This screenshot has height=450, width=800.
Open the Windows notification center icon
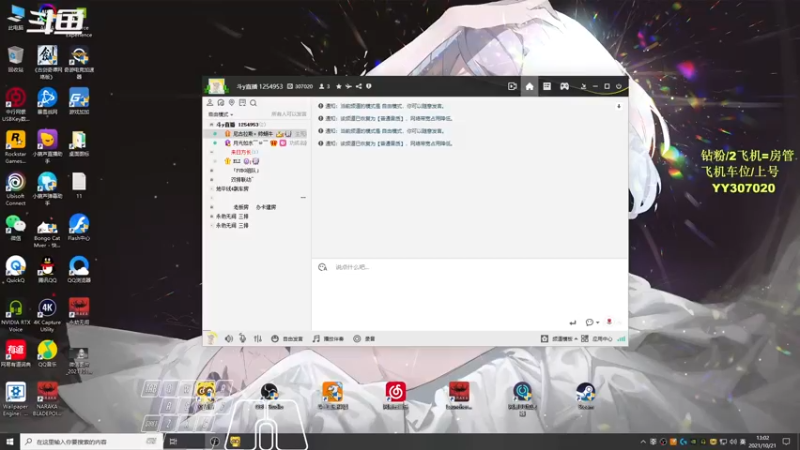point(786,441)
